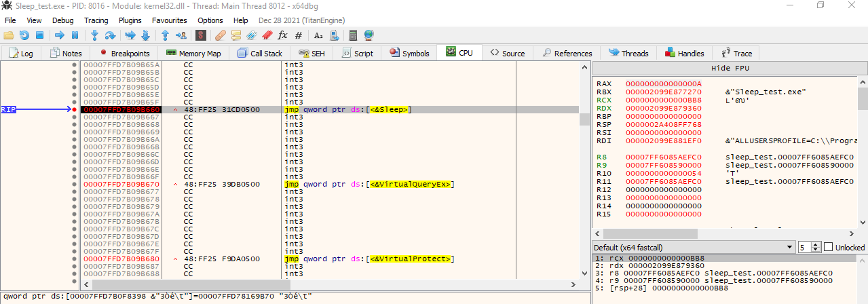Open Variables via the hash icon
This screenshot has height=304, width=868.
[298, 35]
